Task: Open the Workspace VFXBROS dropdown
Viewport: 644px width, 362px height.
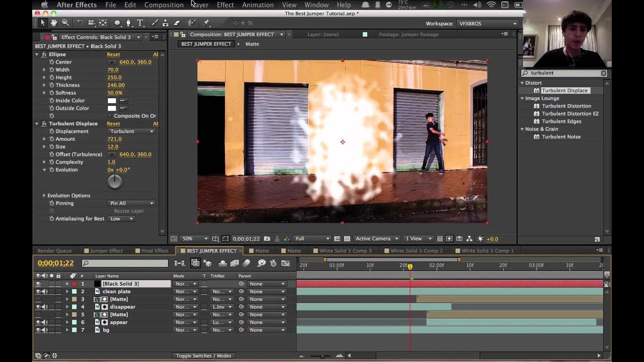Action: [x=487, y=24]
